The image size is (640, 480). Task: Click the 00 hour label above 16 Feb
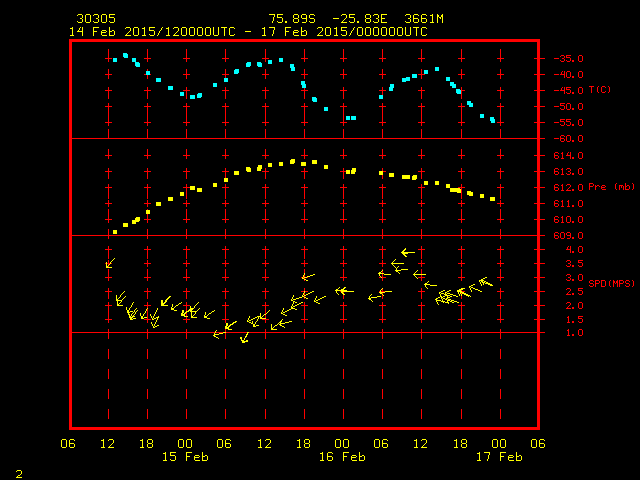(x=342, y=444)
